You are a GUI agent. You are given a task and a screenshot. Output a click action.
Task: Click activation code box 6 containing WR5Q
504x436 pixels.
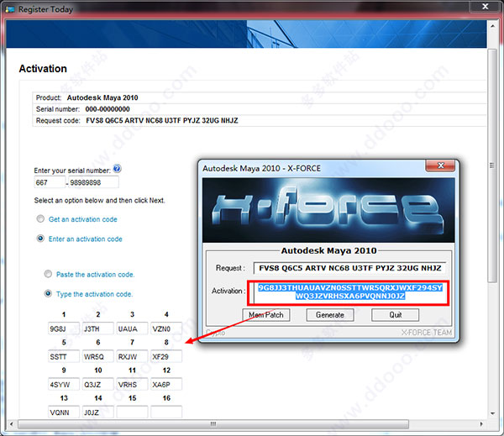point(98,356)
